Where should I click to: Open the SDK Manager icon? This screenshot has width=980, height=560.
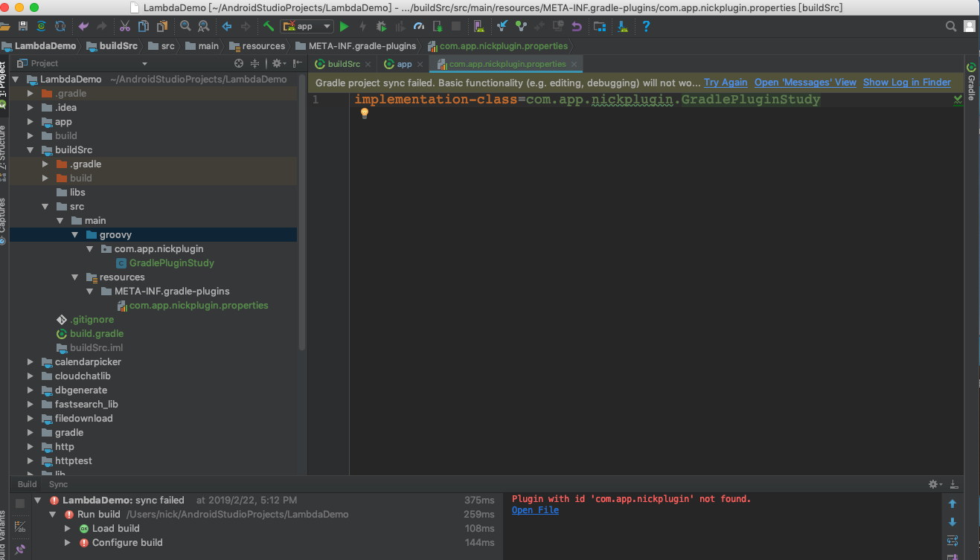pos(623,26)
